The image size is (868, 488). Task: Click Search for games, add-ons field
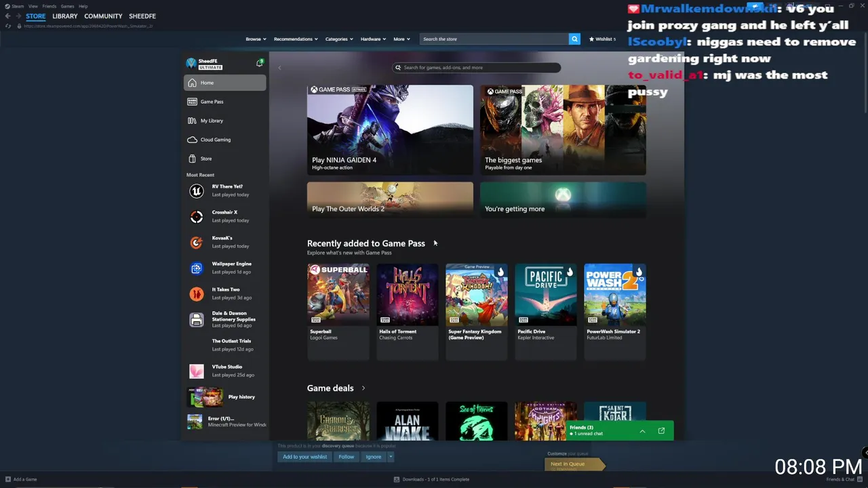477,68
